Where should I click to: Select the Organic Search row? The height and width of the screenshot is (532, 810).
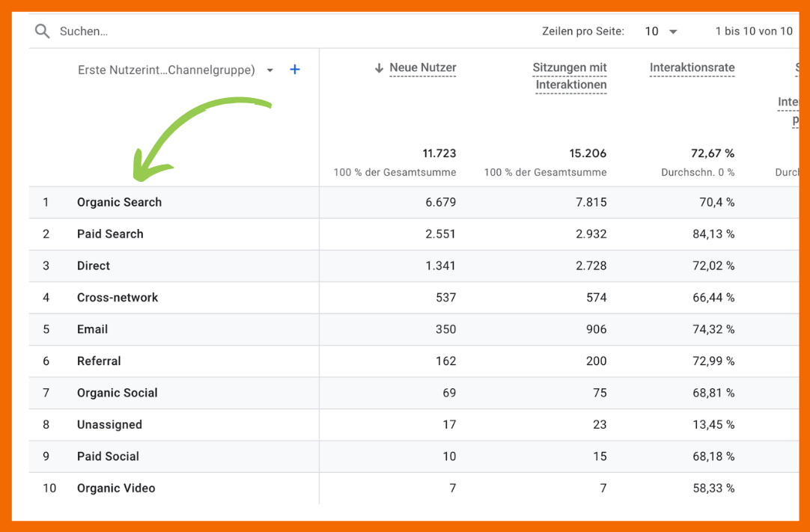point(119,203)
